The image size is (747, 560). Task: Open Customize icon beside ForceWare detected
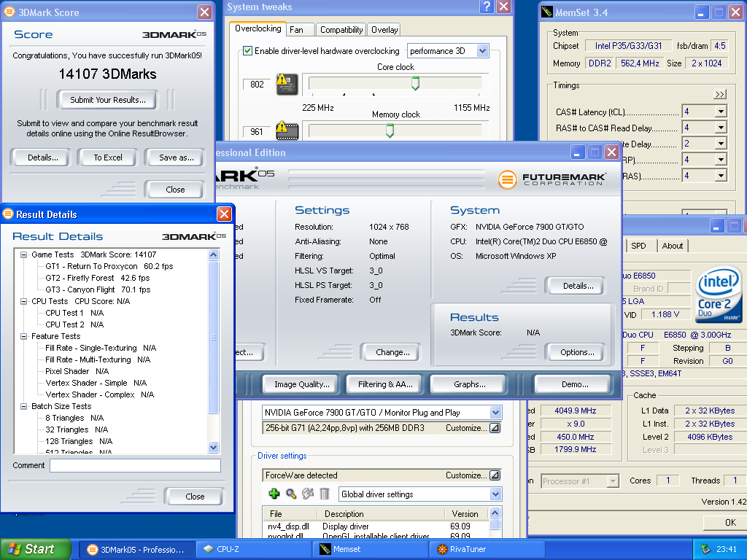tap(495, 475)
